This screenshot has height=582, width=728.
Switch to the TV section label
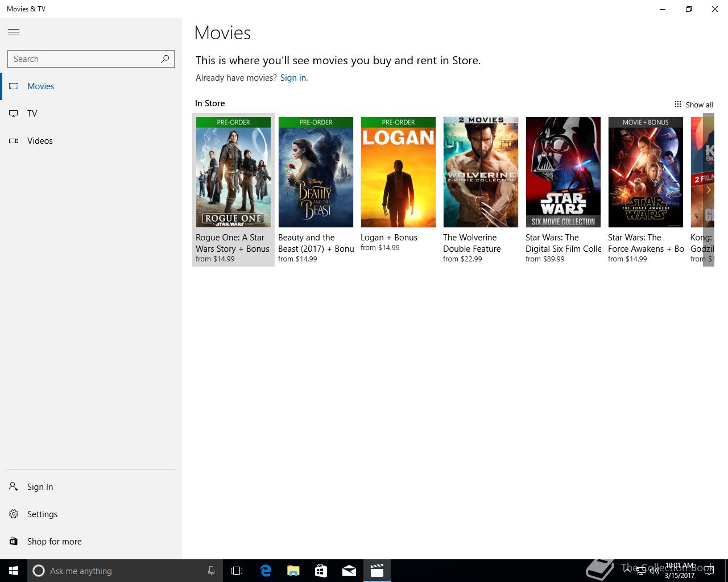click(x=32, y=114)
